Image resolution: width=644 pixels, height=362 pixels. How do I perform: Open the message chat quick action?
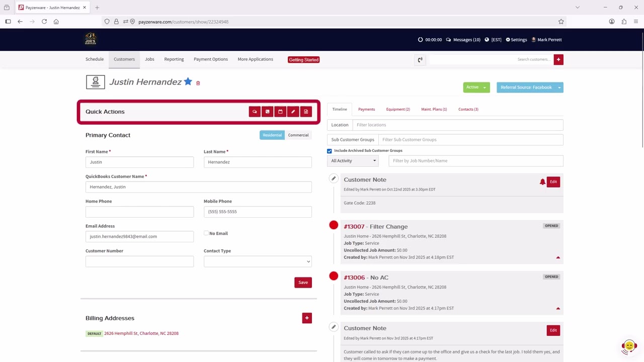[255, 112]
